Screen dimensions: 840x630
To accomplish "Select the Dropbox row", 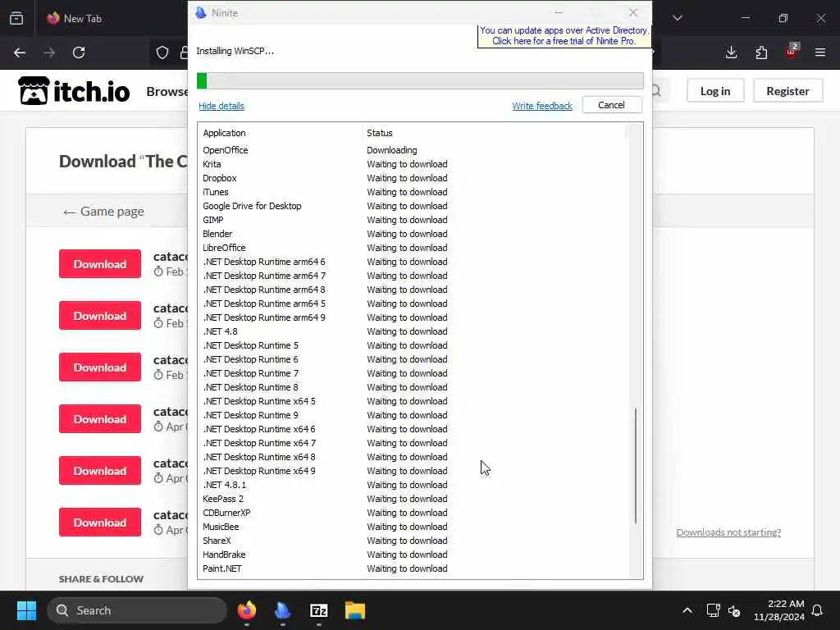I will [x=413, y=178].
